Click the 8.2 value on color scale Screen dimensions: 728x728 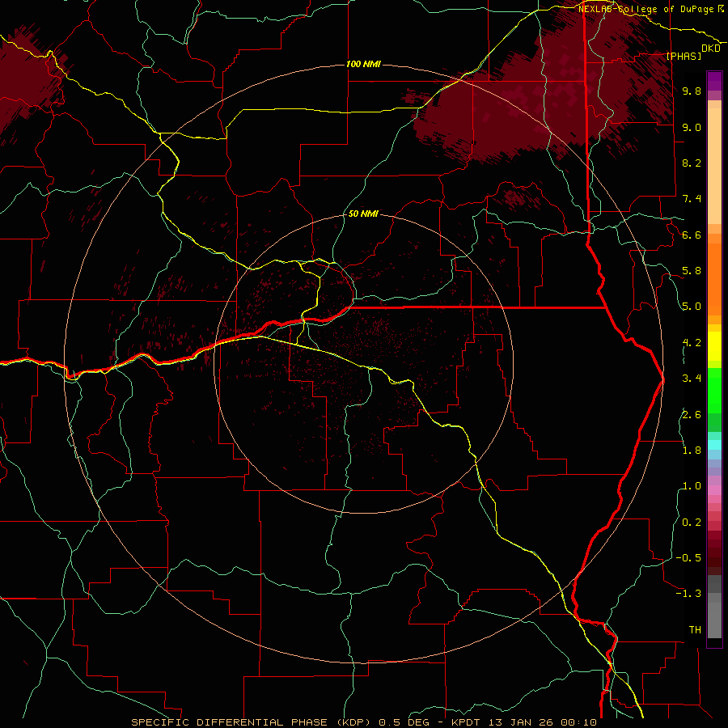(692, 163)
